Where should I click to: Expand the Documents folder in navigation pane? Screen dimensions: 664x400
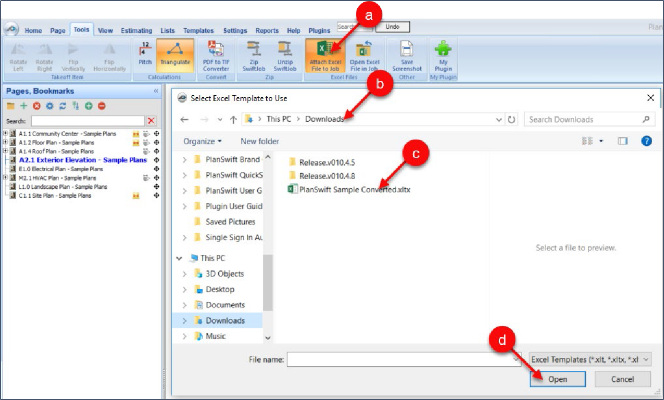tap(184, 305)
